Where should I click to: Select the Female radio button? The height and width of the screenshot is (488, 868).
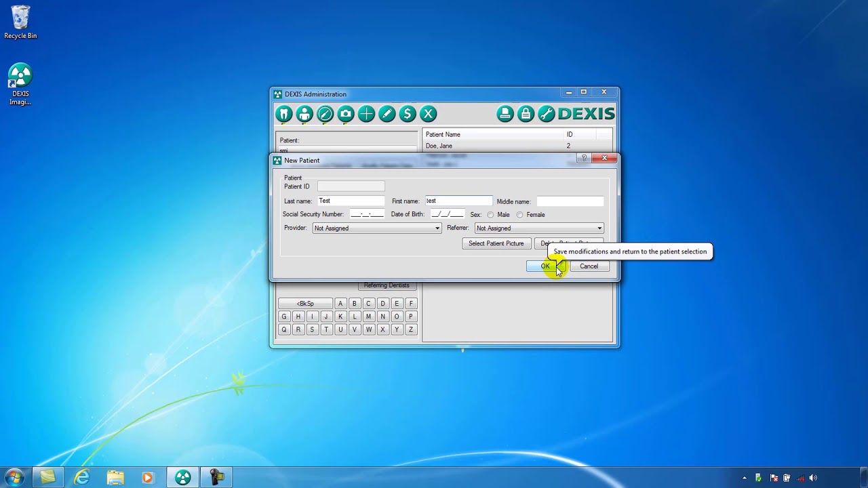point(520,215)
